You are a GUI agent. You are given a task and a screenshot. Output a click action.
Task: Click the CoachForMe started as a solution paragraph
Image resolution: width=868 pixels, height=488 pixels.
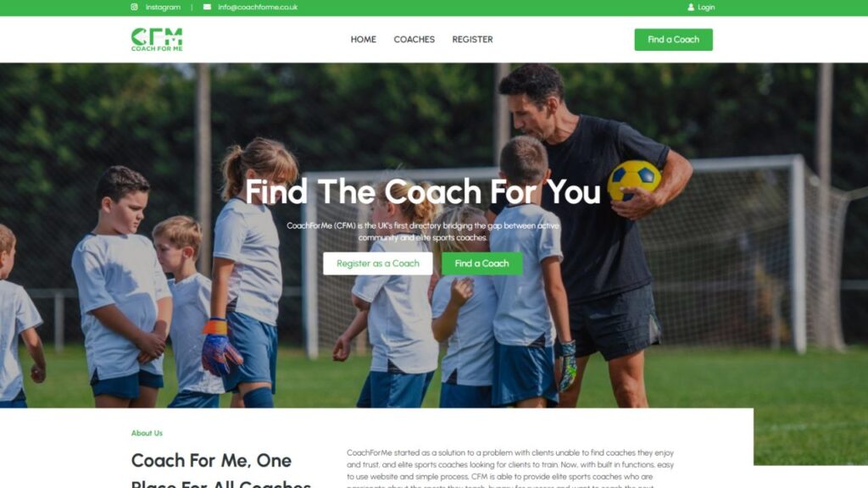(x=510, y=469)
